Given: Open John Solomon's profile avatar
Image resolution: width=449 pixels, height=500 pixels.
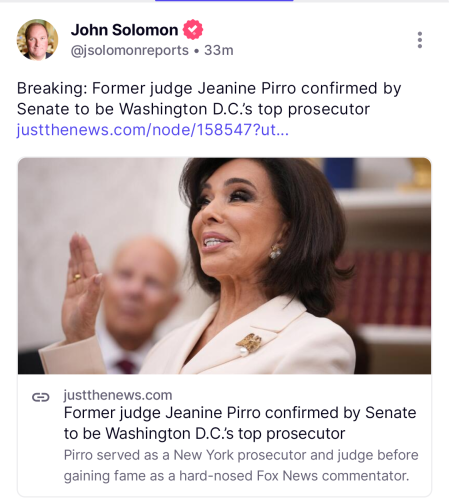Looking at the screenshot, I should pyautogui.click(x=37, y=40).
